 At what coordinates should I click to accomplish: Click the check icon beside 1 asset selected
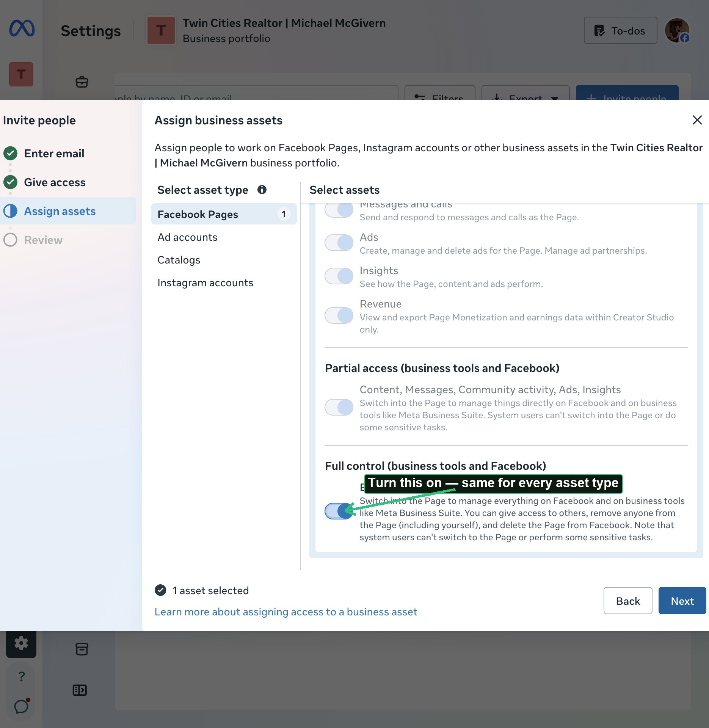[160, 590]
